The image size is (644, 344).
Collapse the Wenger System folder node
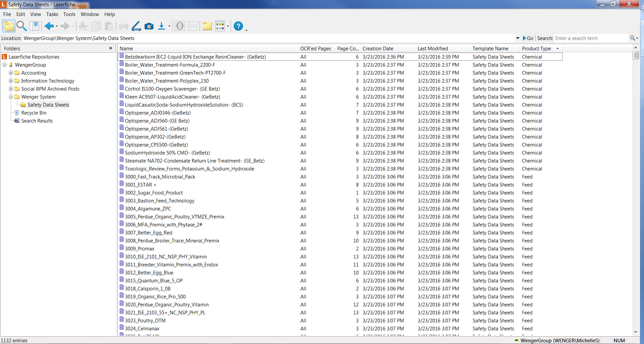pyautogui.click(x=11, y=97)
